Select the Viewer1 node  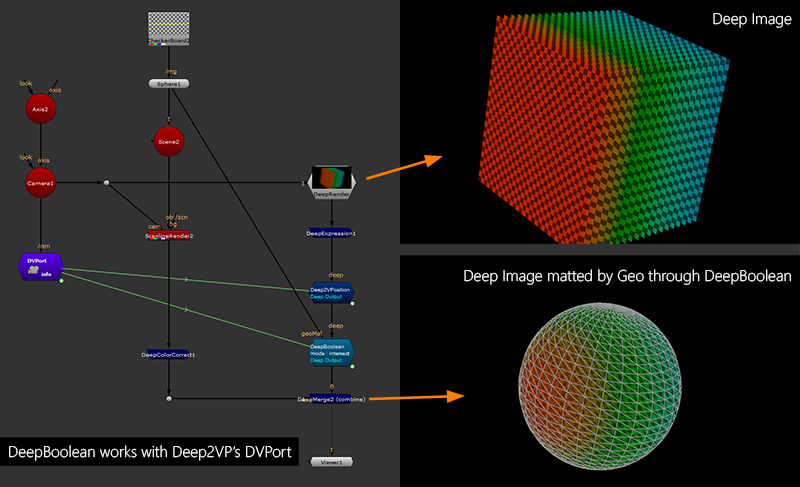click(330, 462)
